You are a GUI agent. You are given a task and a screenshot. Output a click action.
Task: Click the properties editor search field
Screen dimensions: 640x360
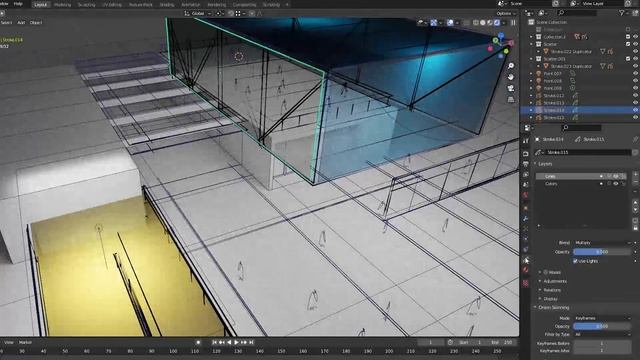(x=582, y=128)
